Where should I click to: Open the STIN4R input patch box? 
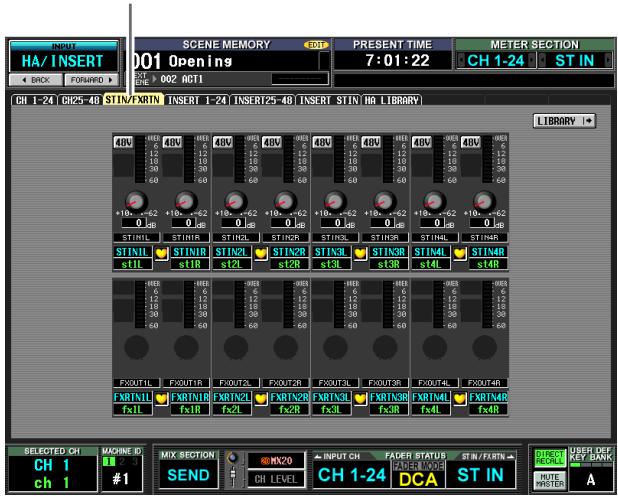pos(484,238)
